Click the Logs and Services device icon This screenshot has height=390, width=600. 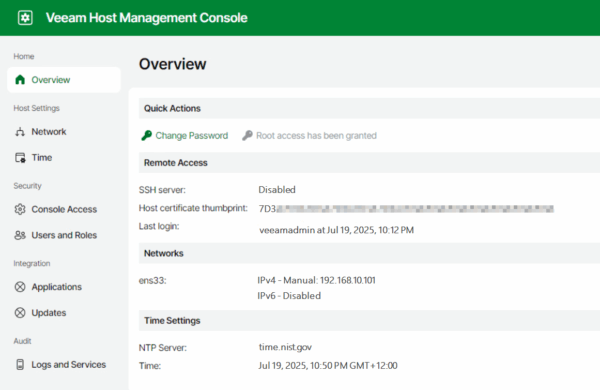click(20, 364)
